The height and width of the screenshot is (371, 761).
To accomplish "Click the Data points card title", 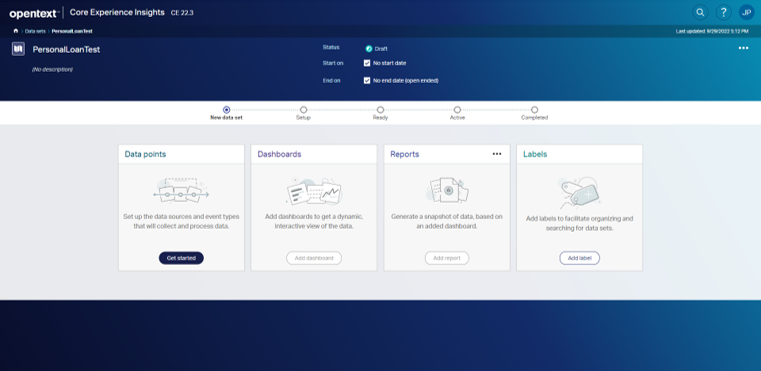I will point(145,154).
